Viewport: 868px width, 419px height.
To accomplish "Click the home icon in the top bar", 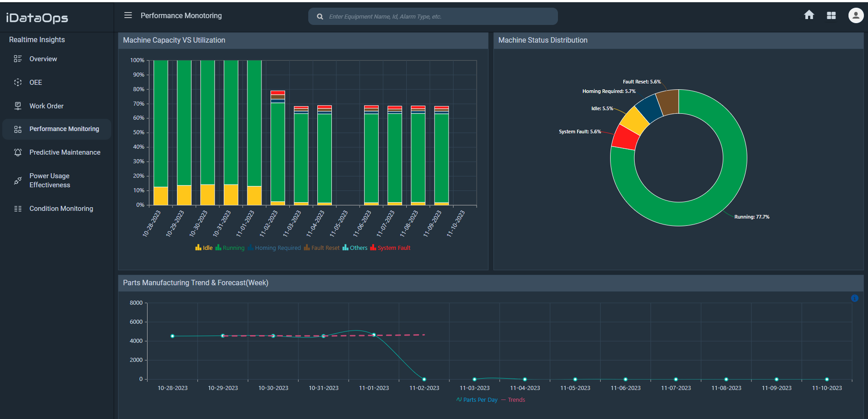I will (809, 15).
